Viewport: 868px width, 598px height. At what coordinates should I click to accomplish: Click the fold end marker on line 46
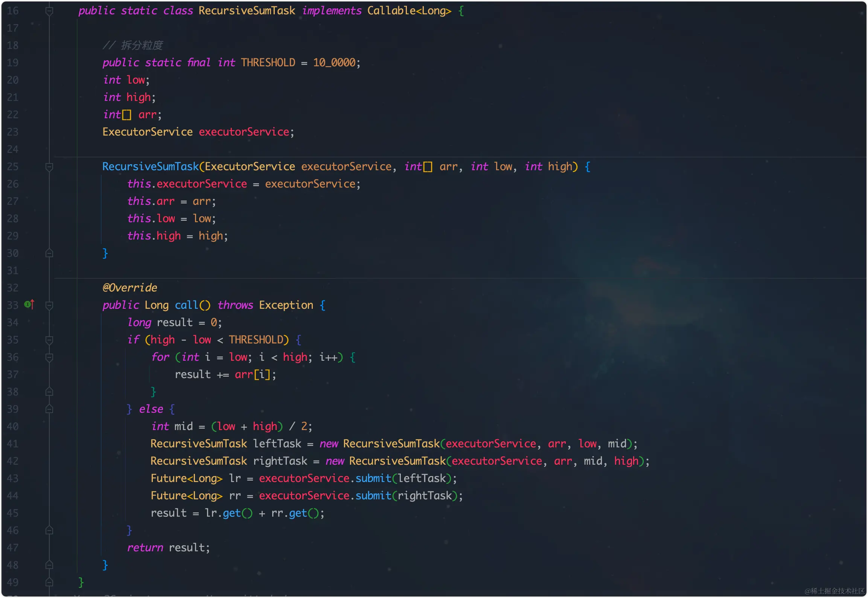tap(49, 531)
